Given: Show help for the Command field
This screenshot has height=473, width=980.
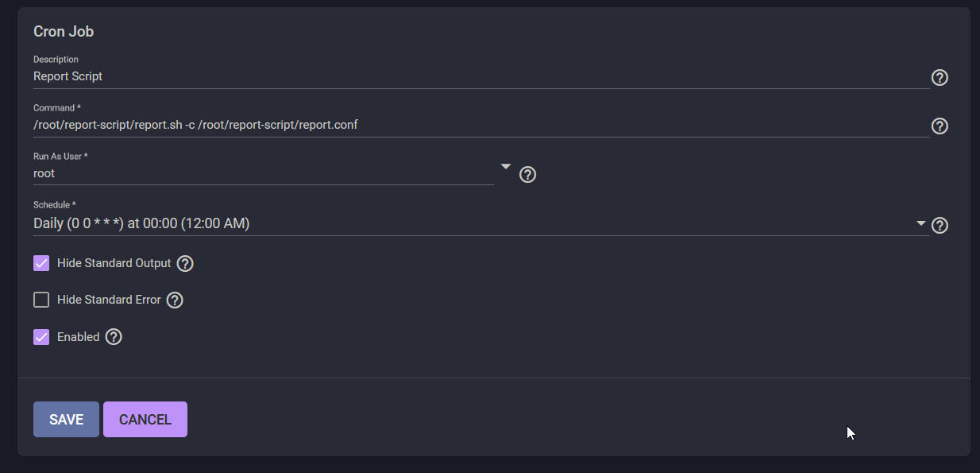Looking at the screenshot, I should [x=939, y=126].
